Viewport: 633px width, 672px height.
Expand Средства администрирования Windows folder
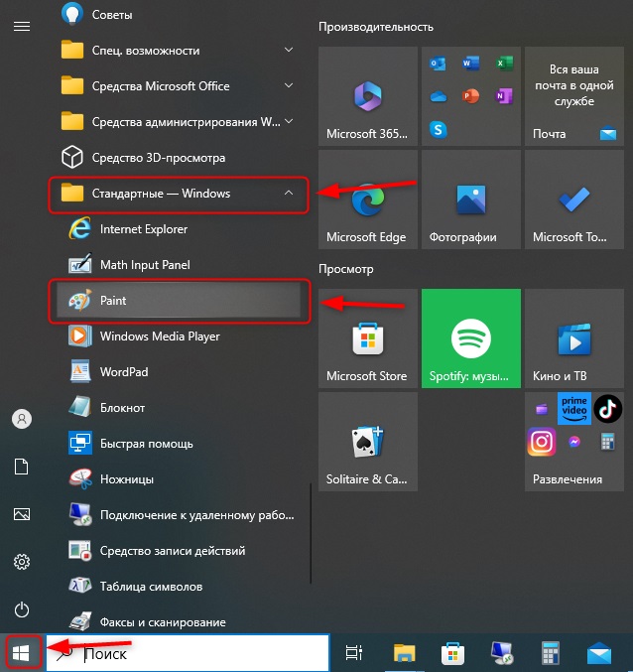click(179, 122)
